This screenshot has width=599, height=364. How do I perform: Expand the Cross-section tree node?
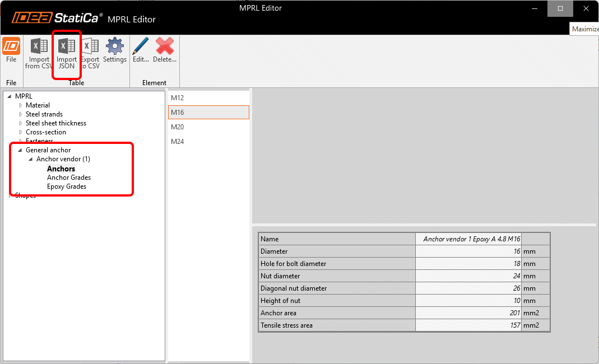point(21,132)
